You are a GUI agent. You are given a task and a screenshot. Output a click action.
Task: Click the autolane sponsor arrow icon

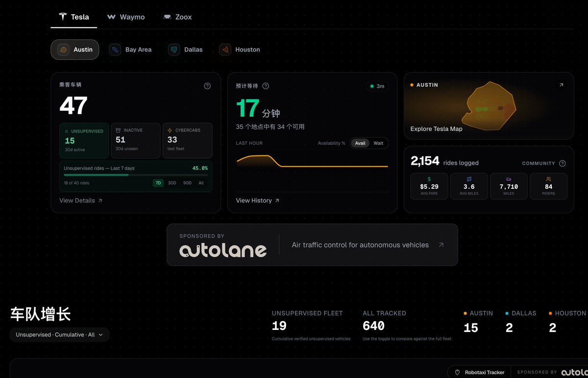point(441,245)
